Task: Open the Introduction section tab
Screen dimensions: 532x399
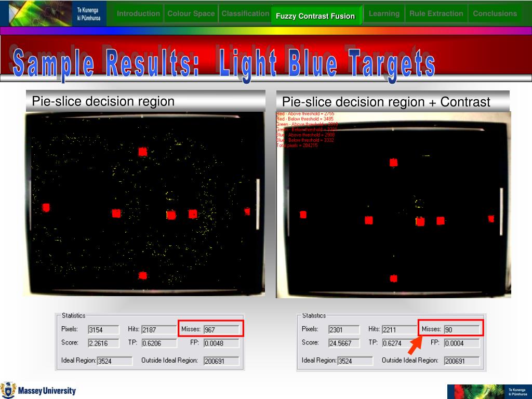Action: click(138, 14)
